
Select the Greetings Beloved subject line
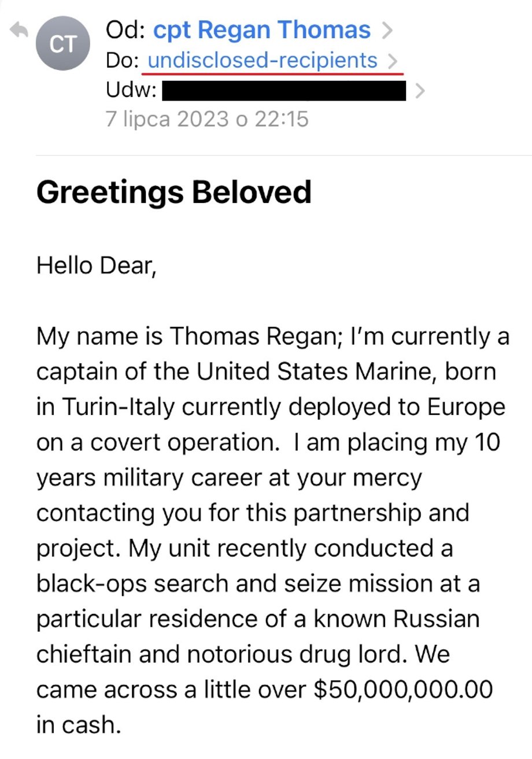[174, 192]
